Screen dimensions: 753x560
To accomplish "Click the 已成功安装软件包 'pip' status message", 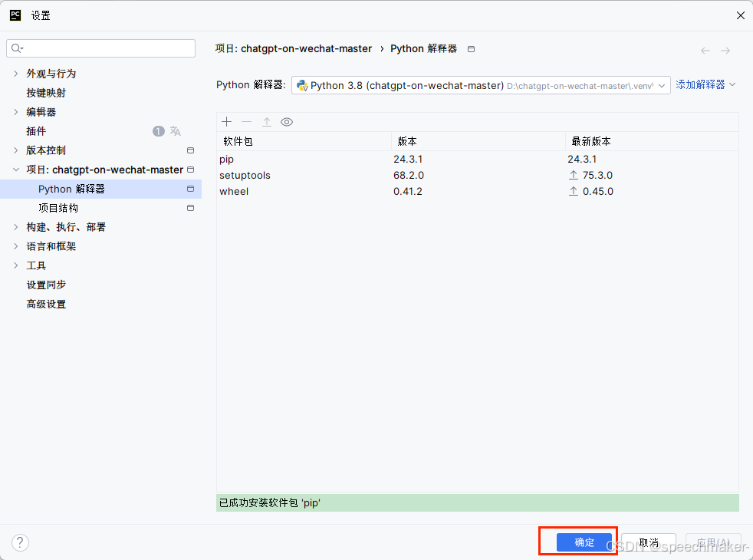I will coord(270,502).
